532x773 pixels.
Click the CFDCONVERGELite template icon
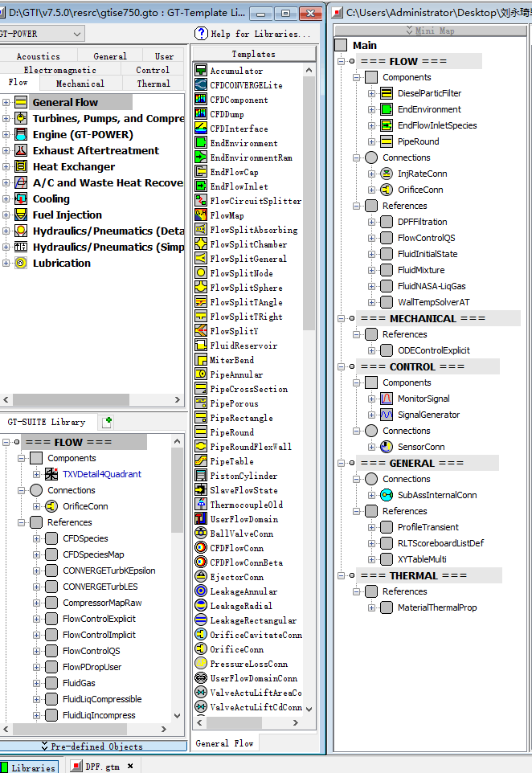pos(201,84)
